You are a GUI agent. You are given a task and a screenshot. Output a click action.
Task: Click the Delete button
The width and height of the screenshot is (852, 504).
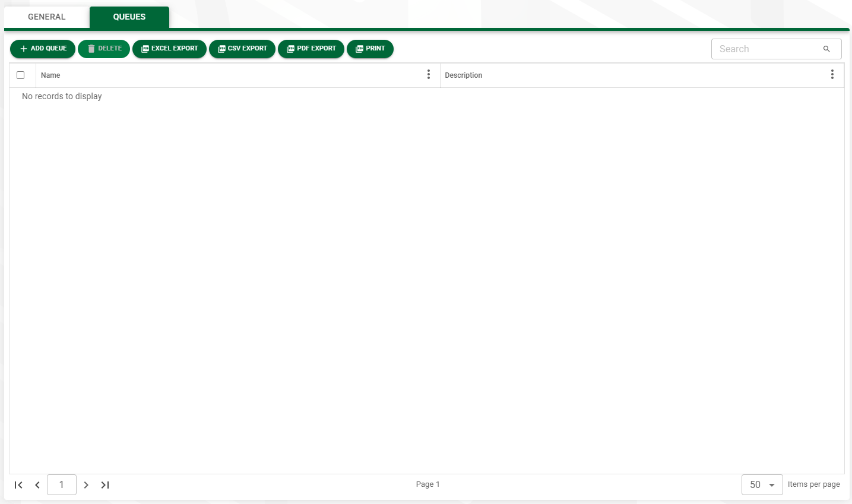(104, 49)
